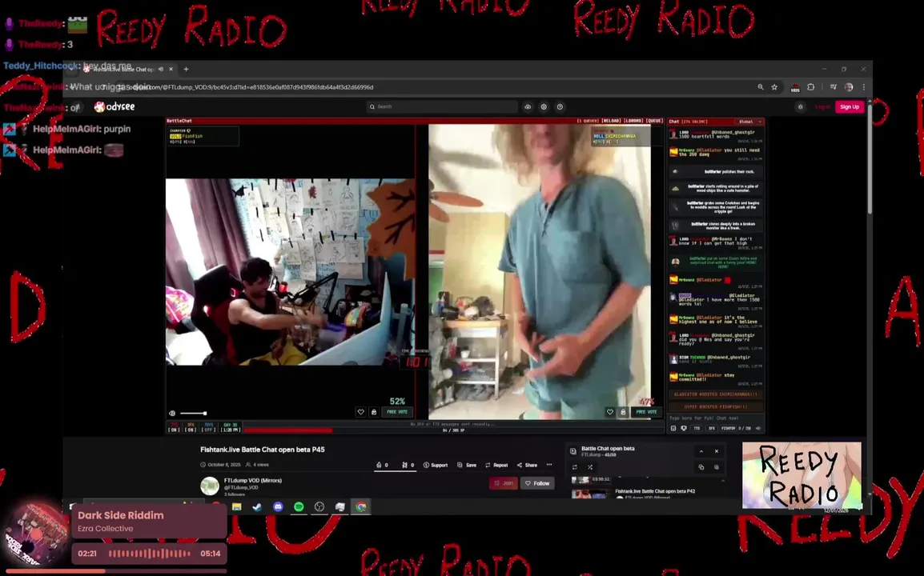Screen dimensions: 924x576
Task: Click the lock icon under Chimichanga stream
Action: (x=623, y=412)
